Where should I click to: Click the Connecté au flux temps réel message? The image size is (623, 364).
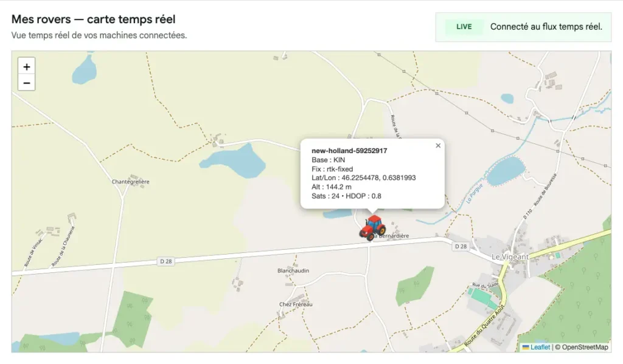click(546, 27)
